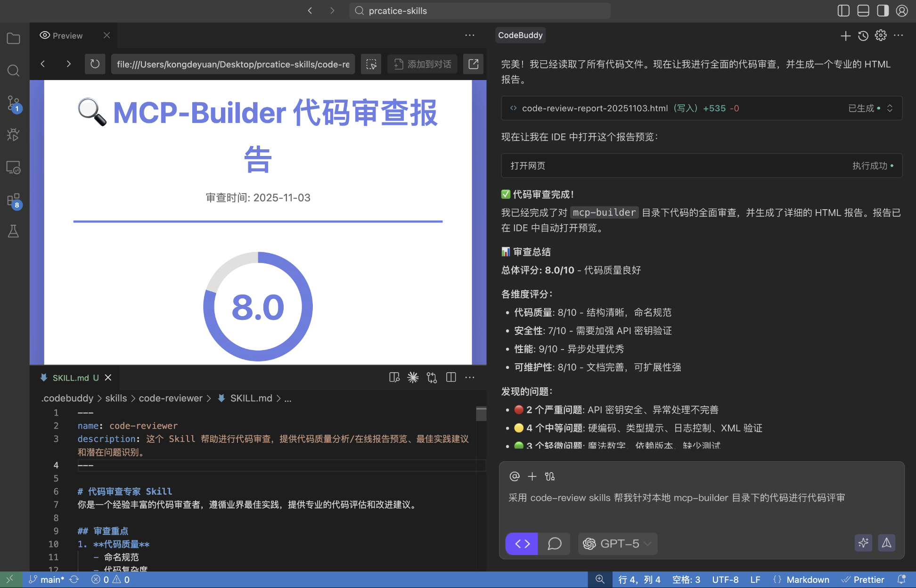916x588 pixels.
Task: Reload the preview page
Action: click(x=95, y=64)
